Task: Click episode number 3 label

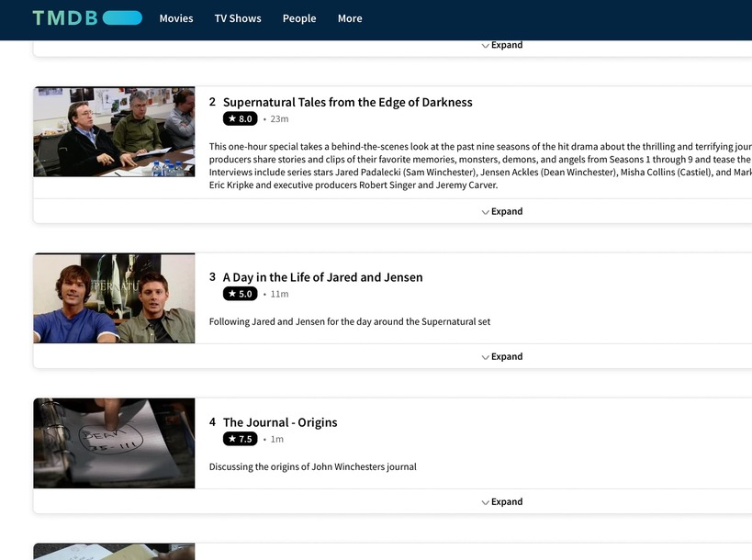Action: [212, 277]
